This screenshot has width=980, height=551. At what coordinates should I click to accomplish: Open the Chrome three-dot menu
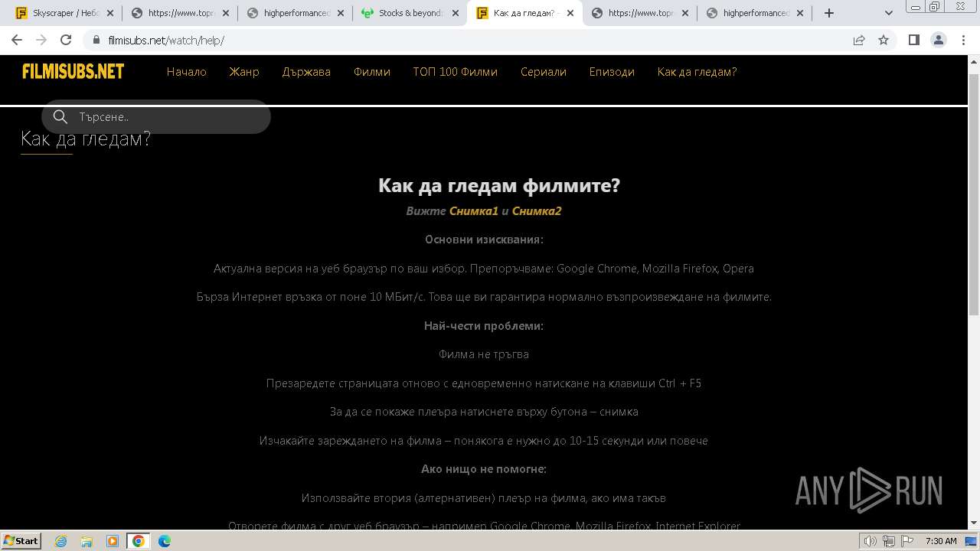962,40
